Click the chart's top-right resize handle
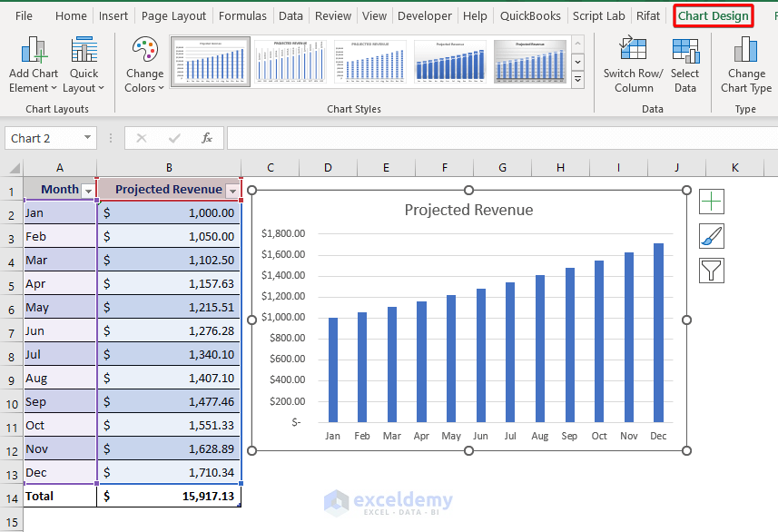The width and height of the screenshot is (778, 532). (686, 190)
